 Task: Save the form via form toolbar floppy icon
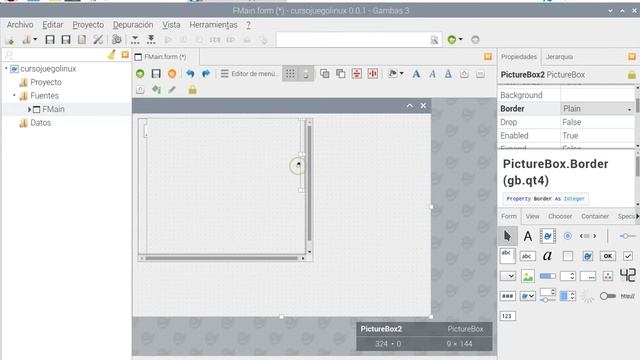pos(156,73)
